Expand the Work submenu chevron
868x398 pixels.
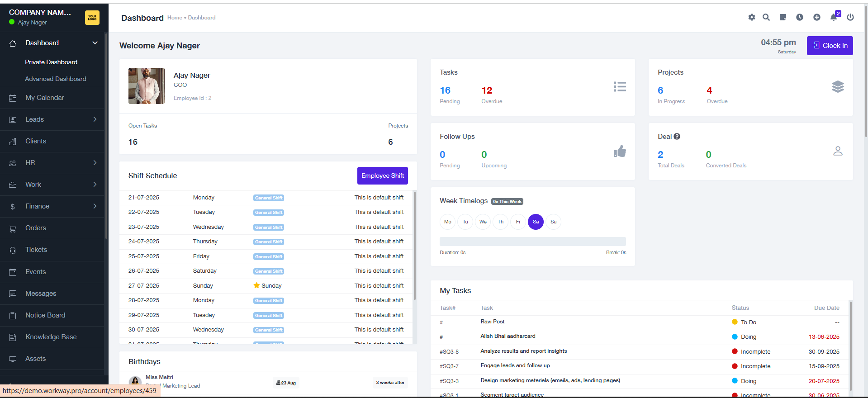(95, 185)
